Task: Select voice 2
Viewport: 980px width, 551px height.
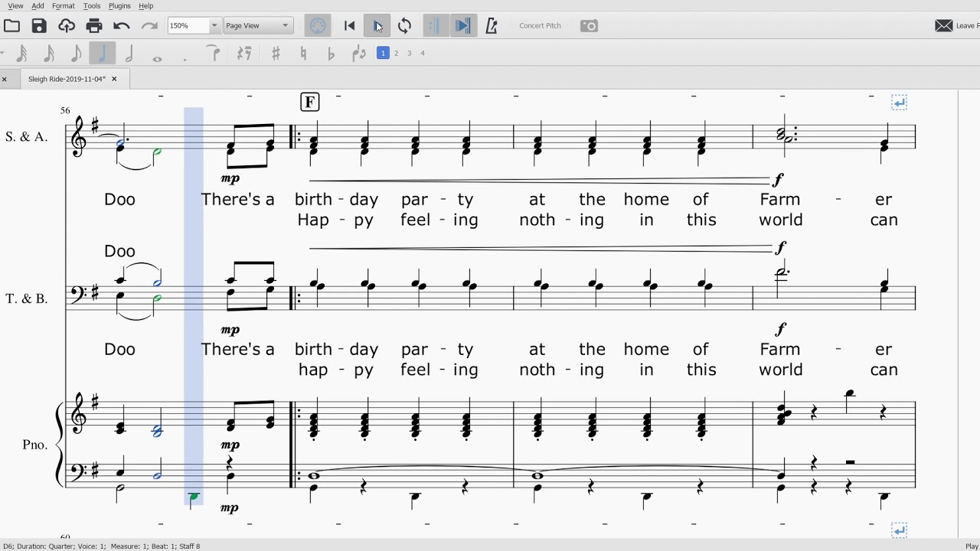Action: (396, 53)
